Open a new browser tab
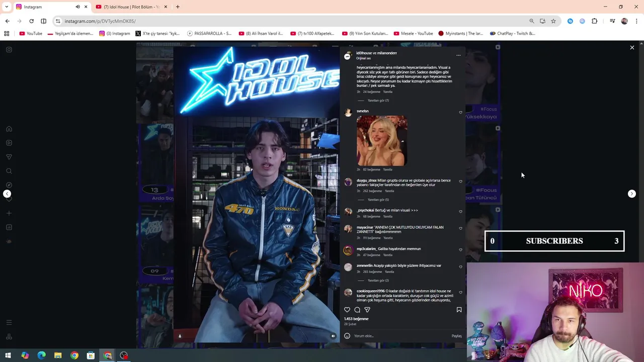 tap(178, 7)
